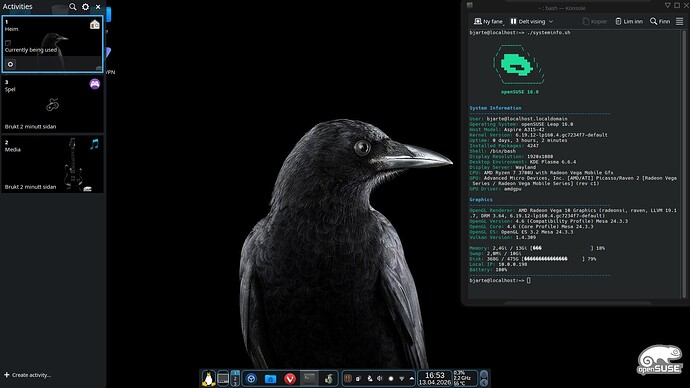The image size is (690, 388).
Task: Open the clock showing 16:53
Action: pos(434,378)
